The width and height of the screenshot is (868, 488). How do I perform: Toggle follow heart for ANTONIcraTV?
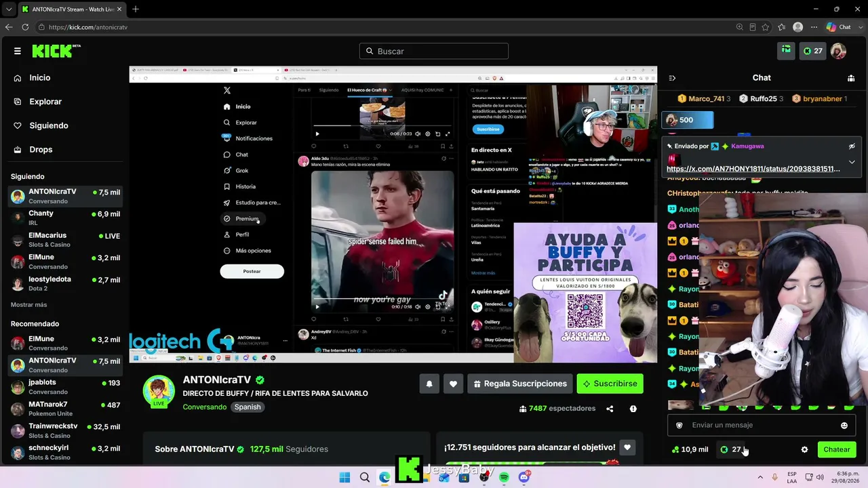coord(453,384)
